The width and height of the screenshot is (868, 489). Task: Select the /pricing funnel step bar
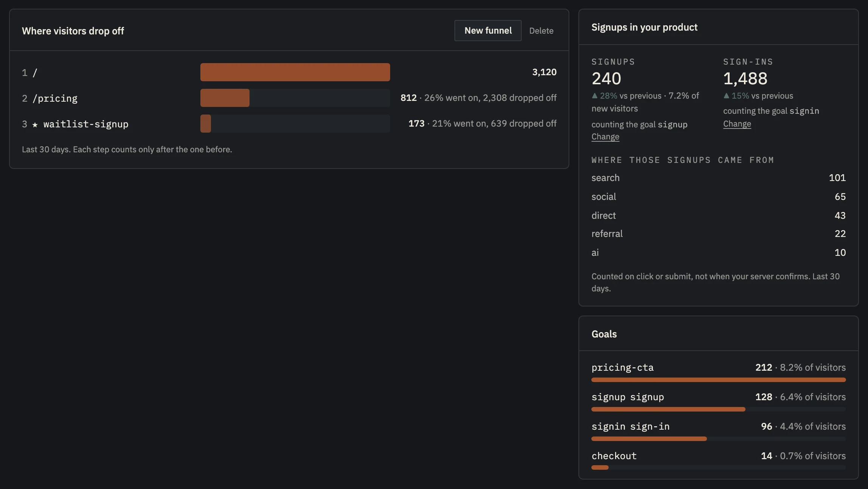click(x=295, y=98)
